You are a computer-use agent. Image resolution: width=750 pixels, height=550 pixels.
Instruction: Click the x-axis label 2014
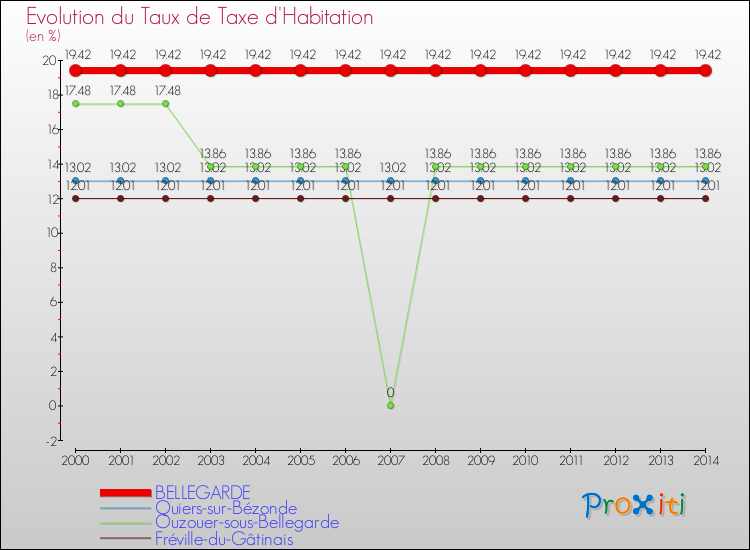[x=706, y=461]
